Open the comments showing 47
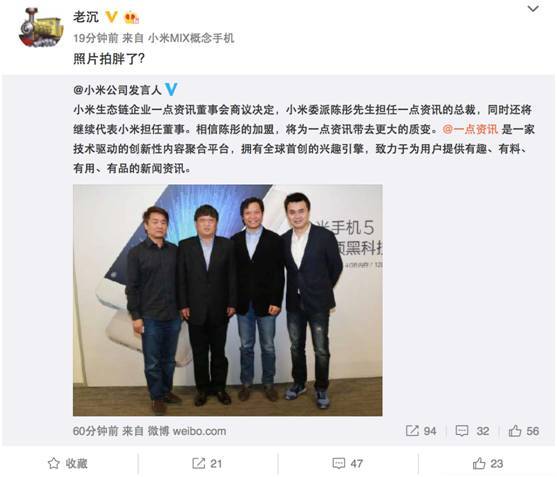Screen dimensions: 557x477 pyautogui.click(x=347, y=464)
